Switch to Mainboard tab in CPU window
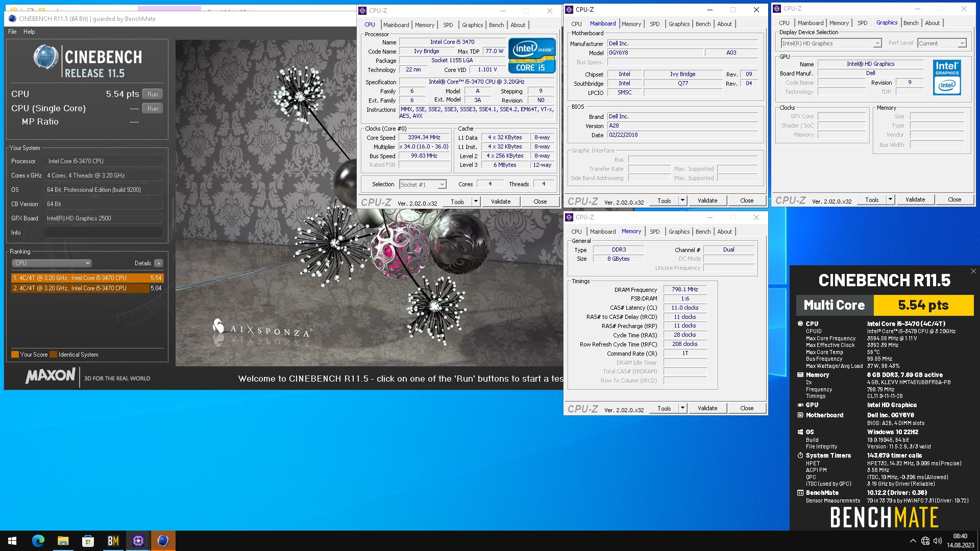The height and width of the screenshot is (551, 980). click(x=396, y=25)
